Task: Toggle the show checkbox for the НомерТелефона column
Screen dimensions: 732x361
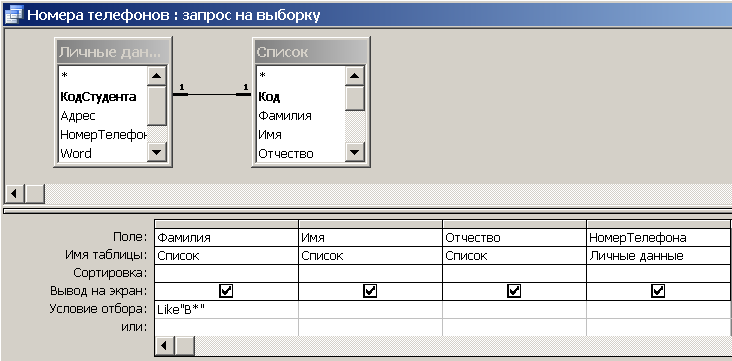Action: 658,291
